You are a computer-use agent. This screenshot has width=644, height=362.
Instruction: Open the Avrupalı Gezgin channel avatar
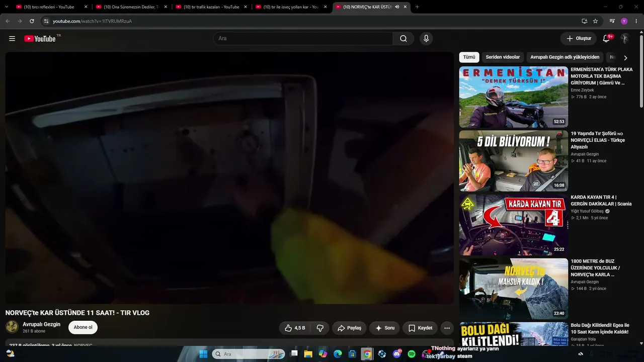[12, 327]
